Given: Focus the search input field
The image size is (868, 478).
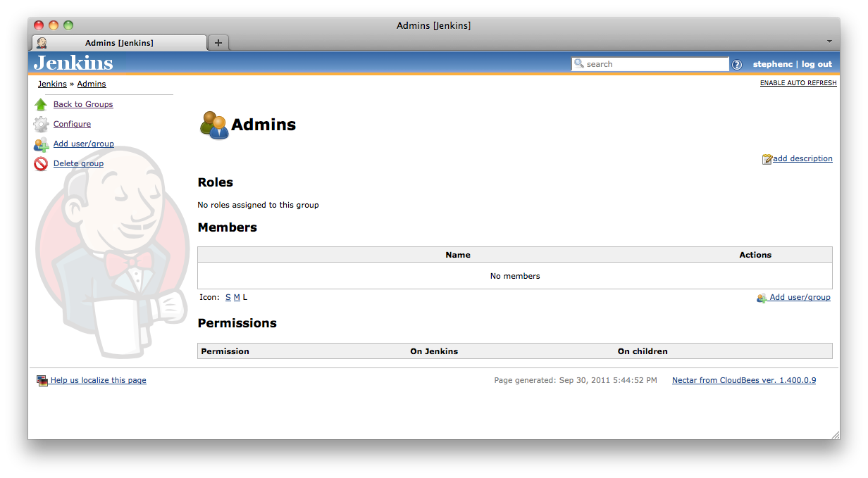Looking at the screenshot, I should click(650, 64).
